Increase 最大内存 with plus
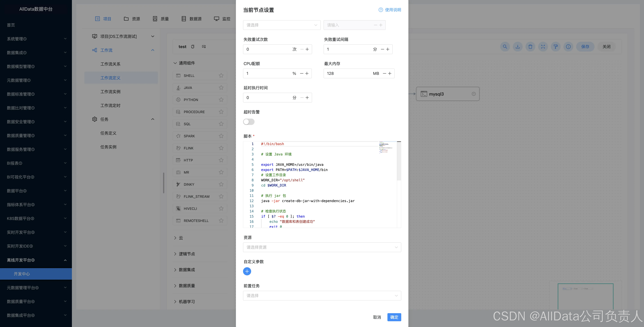Screen dimensions: 644x327 389,73
